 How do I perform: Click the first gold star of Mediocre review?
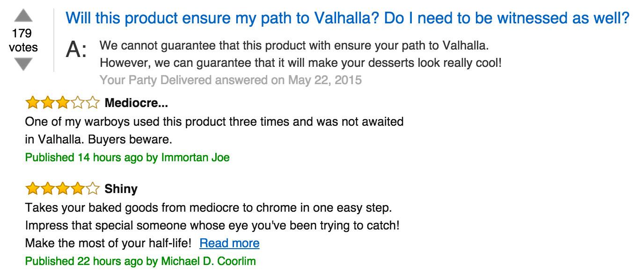32,102
